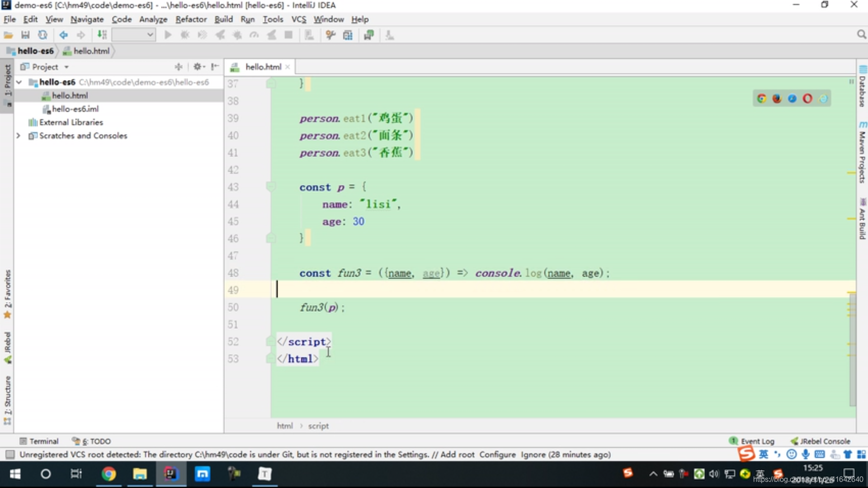Click the Add root link in status bar
The width and height of the screenshot is (868, 488).
(458, 455)
